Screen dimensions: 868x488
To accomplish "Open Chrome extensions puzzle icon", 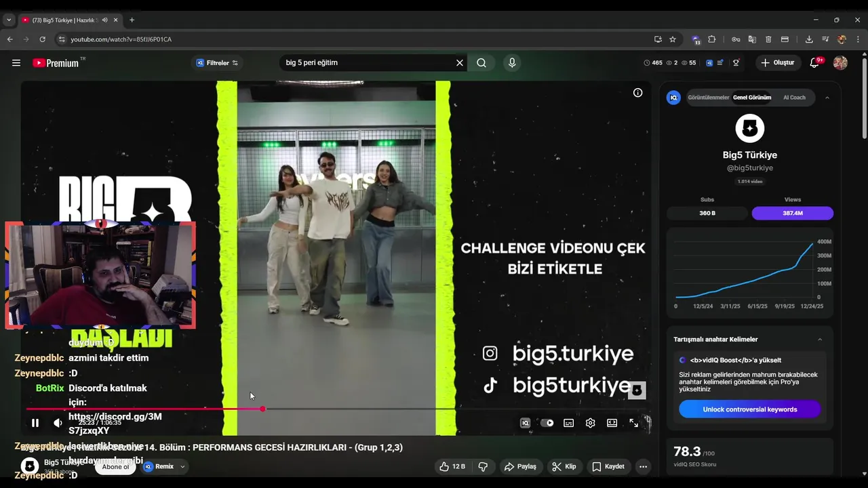I will point(712,39).
